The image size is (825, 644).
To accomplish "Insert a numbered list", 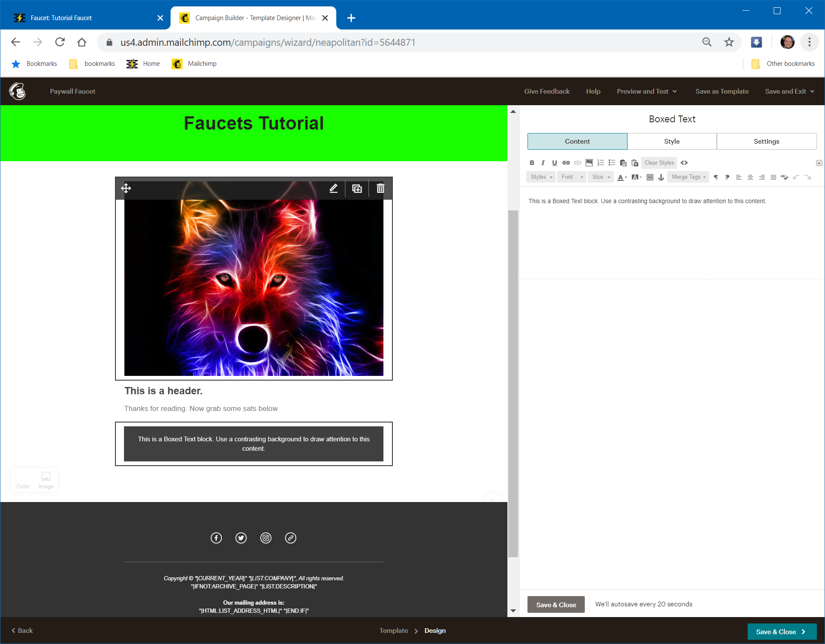I will pos(601,163).
